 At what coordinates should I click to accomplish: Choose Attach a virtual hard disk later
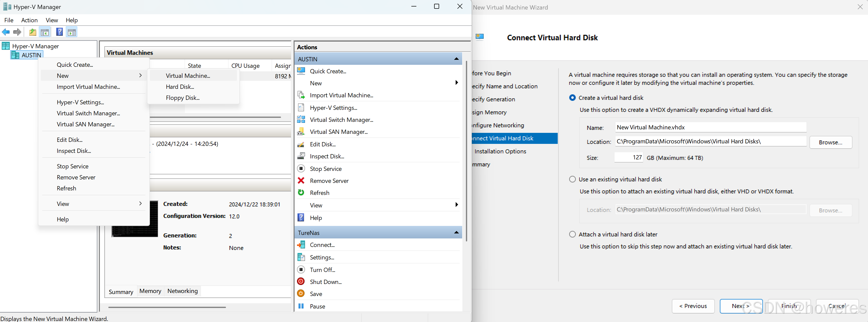tap(572, 234)
